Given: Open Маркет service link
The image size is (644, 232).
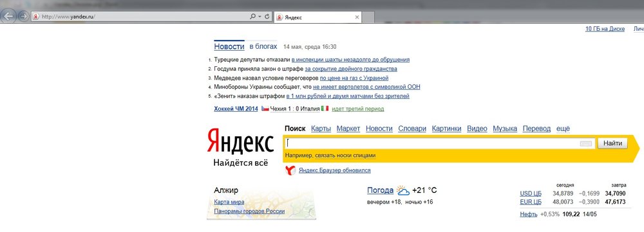Looking at the screenshot, I should 348,129.
